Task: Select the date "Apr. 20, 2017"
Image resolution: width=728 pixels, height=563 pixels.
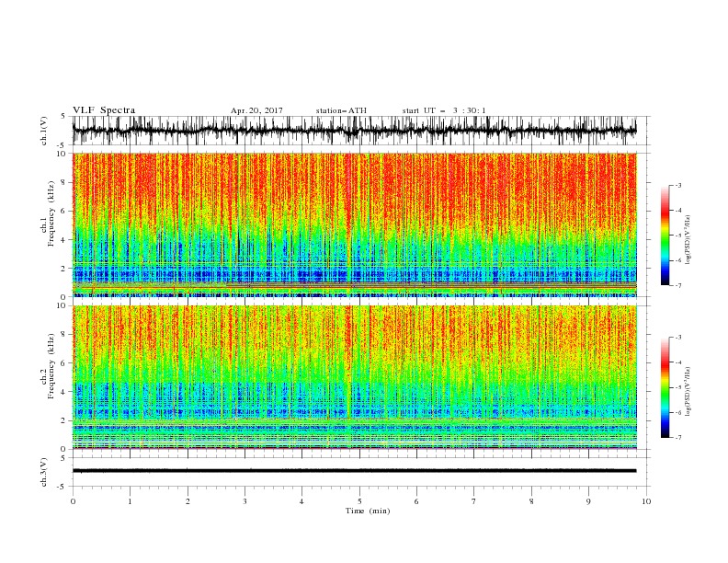Action: pos(256,110)
